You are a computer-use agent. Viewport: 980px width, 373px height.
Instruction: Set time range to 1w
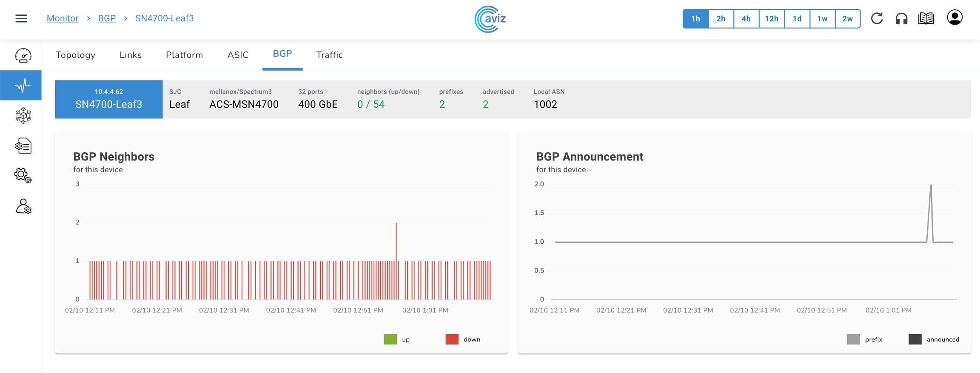(x=822, y=19)
